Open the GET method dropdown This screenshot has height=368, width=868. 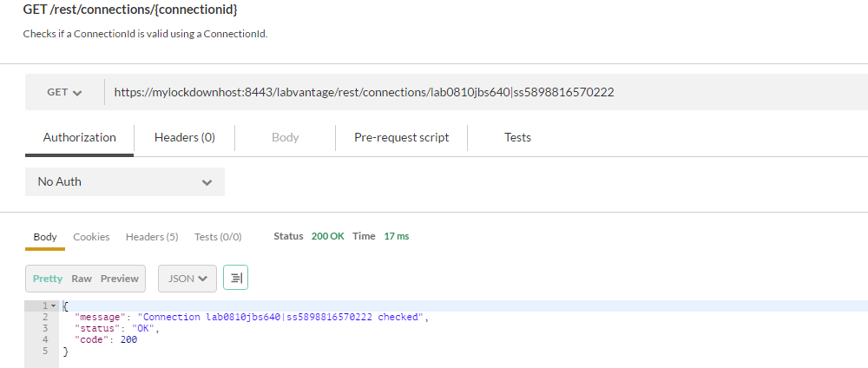(64, 92)
